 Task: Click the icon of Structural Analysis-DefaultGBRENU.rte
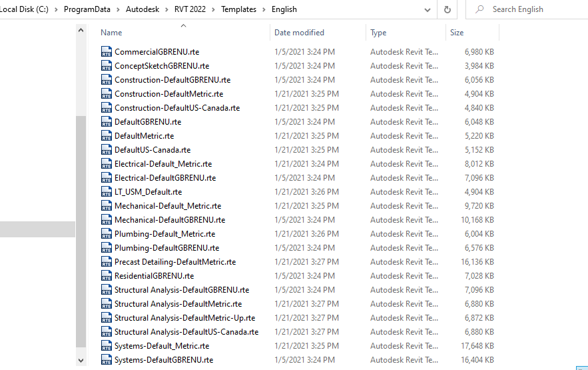(107, 290)
